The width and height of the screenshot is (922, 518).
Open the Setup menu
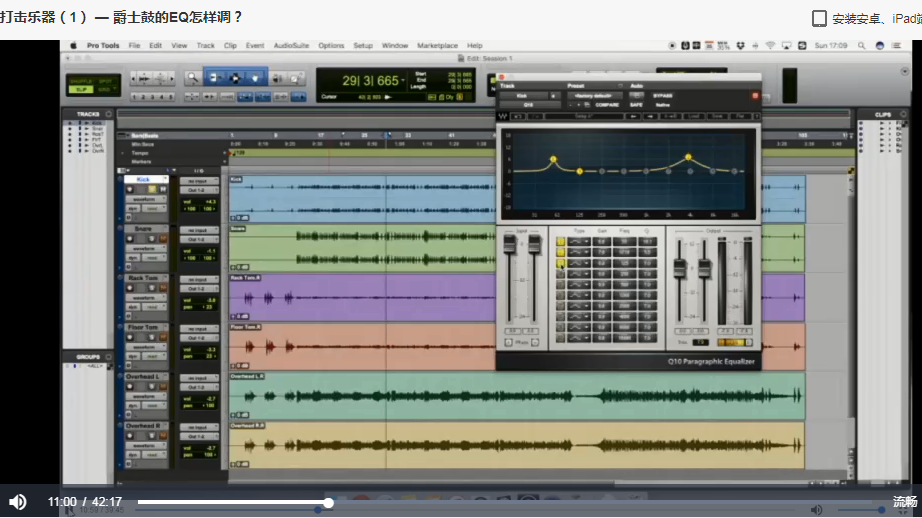[x=363, y=45]
